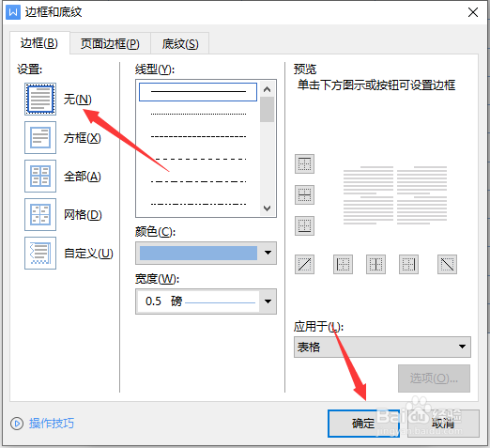Select the dash-dot line style
Image resolution: width=490 pixels, height=448 pixels.
[x=198, y=181]
